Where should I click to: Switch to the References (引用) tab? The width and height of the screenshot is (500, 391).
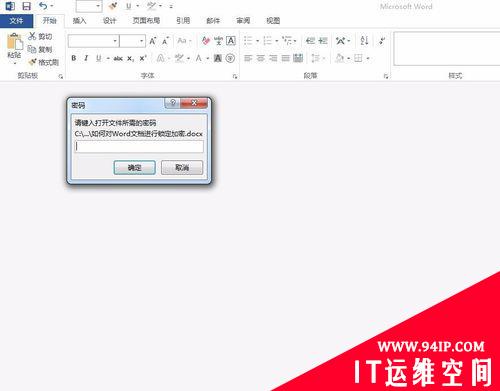183,21
